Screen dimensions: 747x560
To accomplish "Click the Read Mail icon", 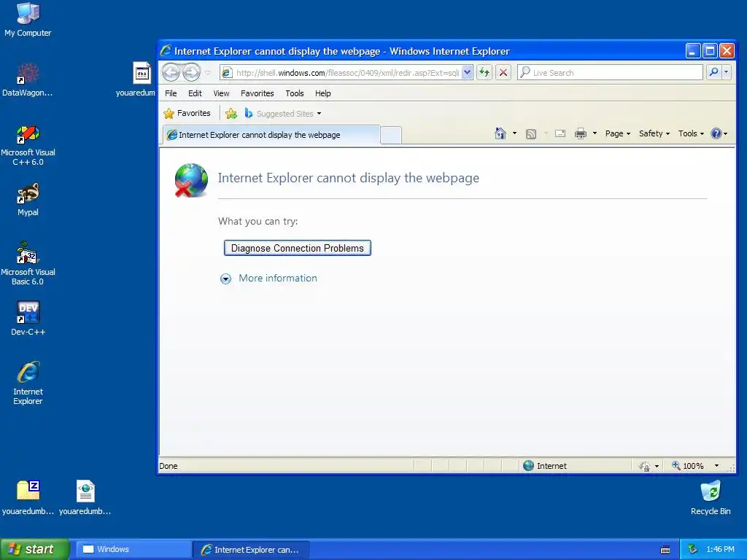I will [x=560, y=134].
